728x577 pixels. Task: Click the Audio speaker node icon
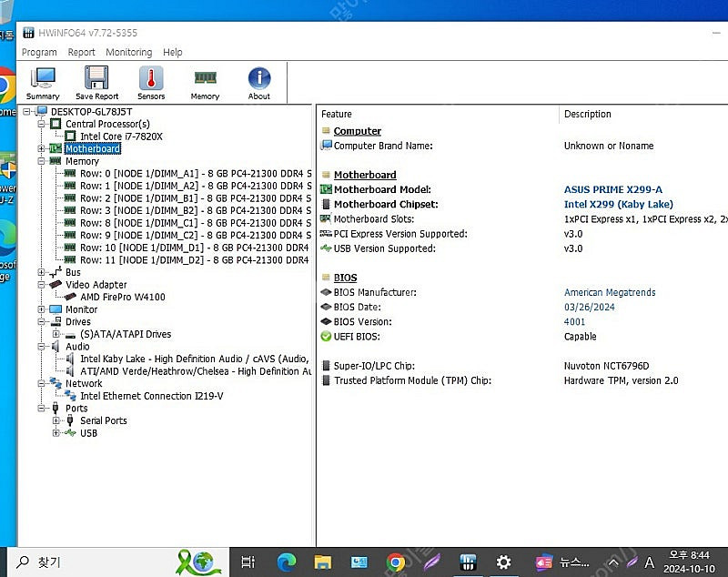point(56,347)
